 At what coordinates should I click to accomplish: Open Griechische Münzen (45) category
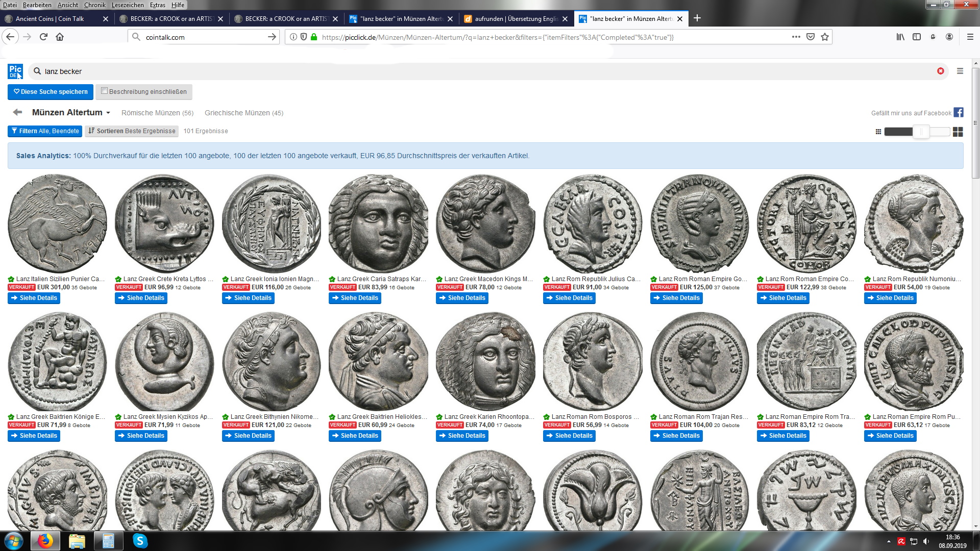tap(244, 113)
